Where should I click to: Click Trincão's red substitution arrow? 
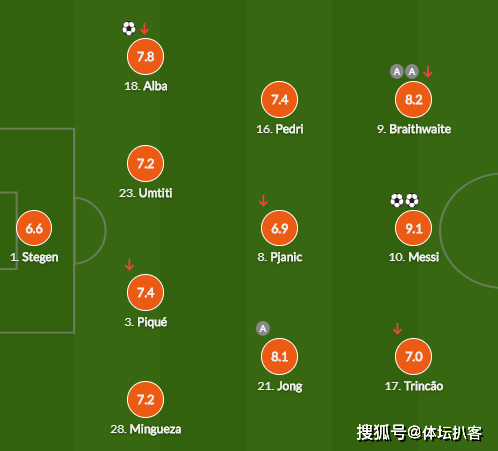(x=397, y=329)
